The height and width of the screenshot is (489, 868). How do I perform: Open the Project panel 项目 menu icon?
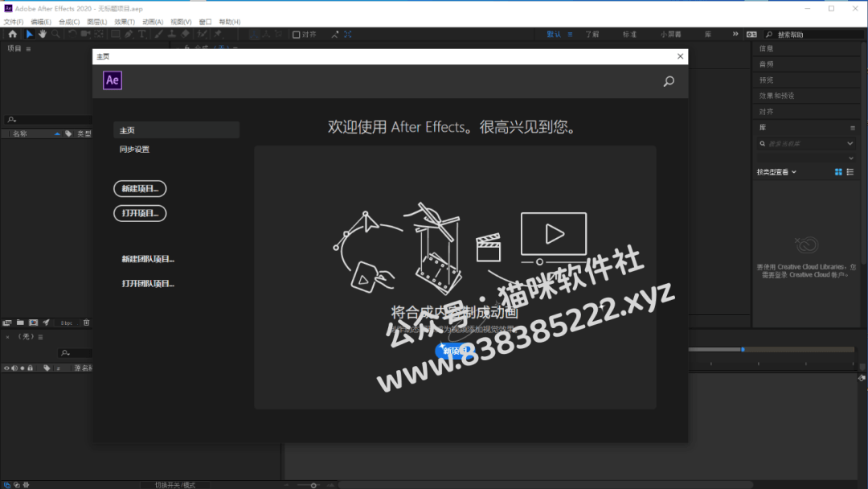[x=28, y=49]
